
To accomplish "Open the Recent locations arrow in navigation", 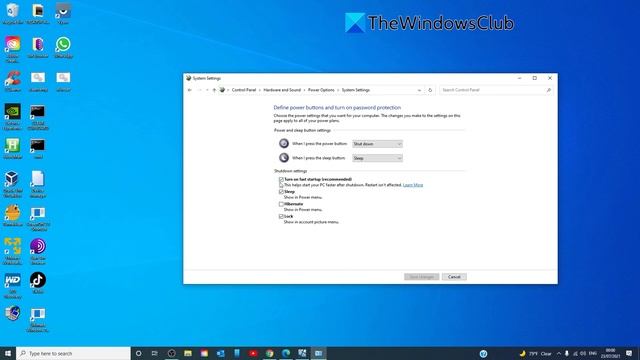I will [x=207, y=90].
